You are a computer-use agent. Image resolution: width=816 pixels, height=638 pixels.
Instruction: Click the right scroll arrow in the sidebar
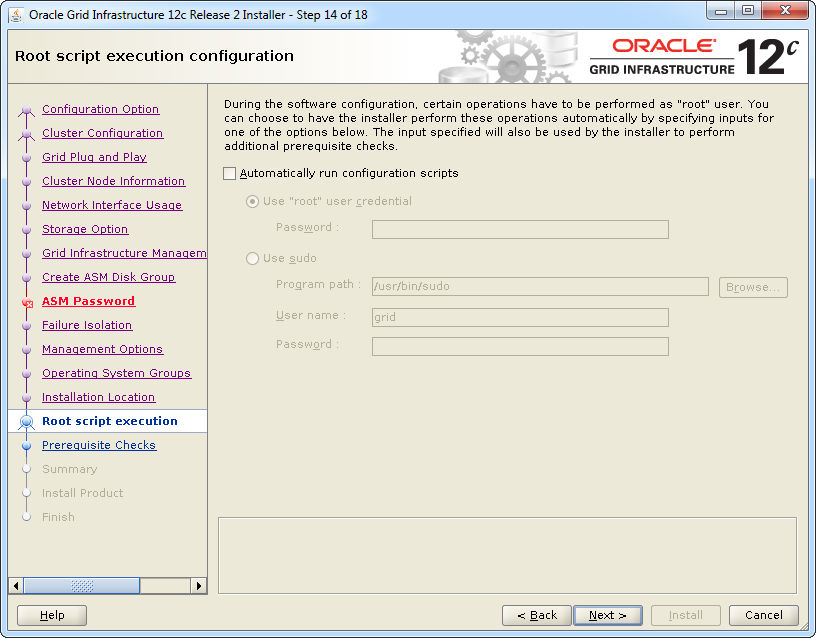199,586
